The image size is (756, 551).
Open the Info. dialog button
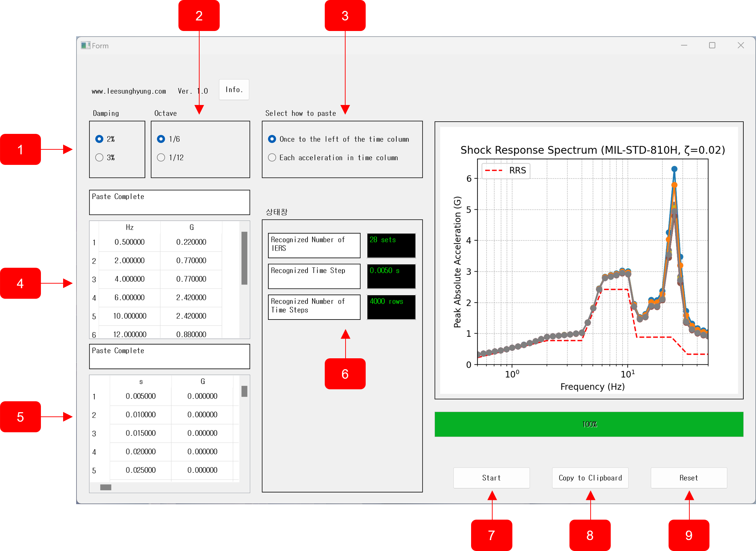tap(234, 90)
